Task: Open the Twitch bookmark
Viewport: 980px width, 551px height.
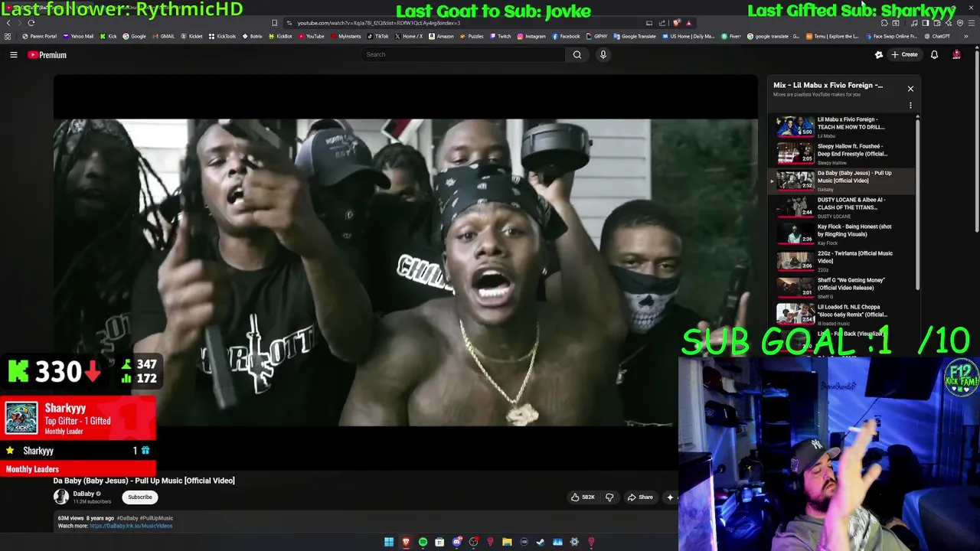Action: [500, 37]
